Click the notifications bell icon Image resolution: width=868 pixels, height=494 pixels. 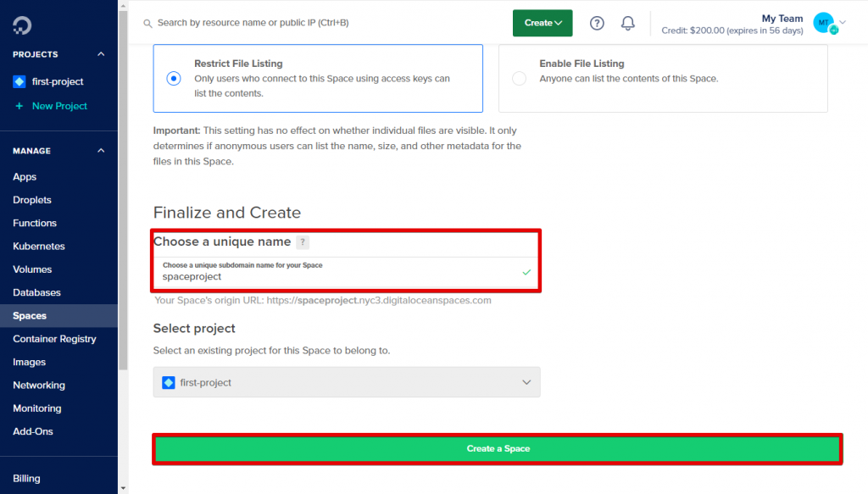coord(627,23)
